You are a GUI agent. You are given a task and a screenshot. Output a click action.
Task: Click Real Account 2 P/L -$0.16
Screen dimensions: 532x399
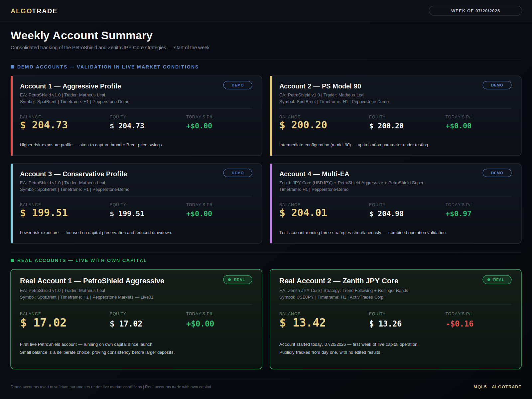click(x=460, y=324)
